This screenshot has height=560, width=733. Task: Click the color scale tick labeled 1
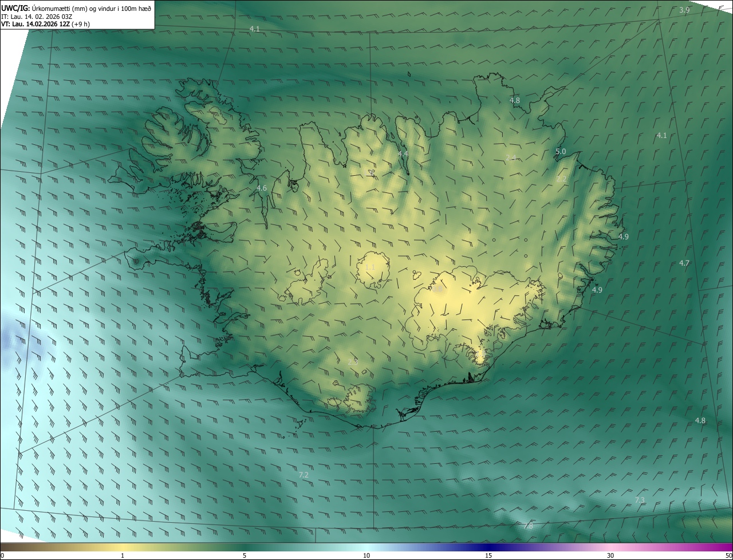123,555
